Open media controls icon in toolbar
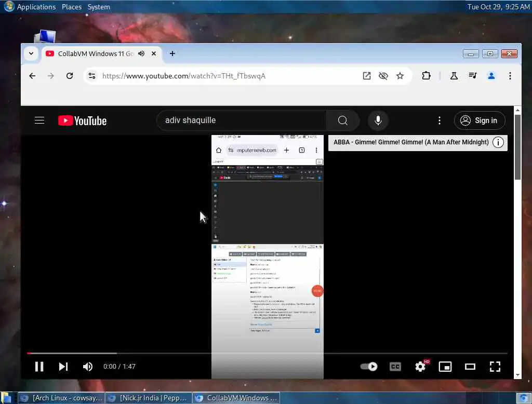 click(x=473, y=76)
